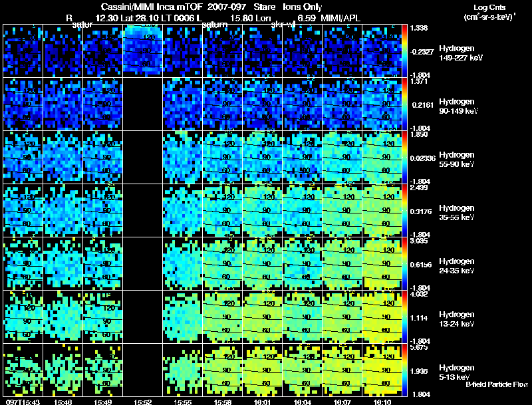Click the 097T15:43 time axis label
This screenshot has width=532, height=405.
tap(23, 402)
